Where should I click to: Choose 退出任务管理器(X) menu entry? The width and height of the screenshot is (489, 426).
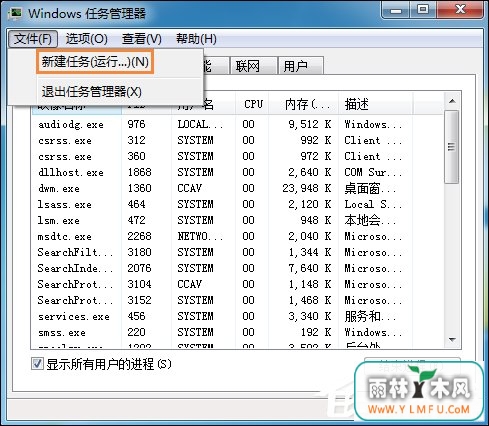(x=92, y=92)
